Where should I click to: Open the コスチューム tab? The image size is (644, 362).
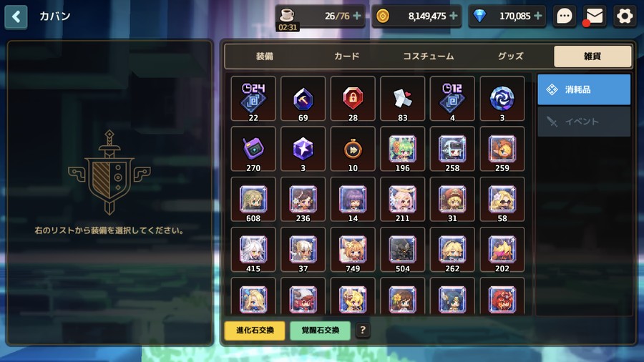click(429, 57)
